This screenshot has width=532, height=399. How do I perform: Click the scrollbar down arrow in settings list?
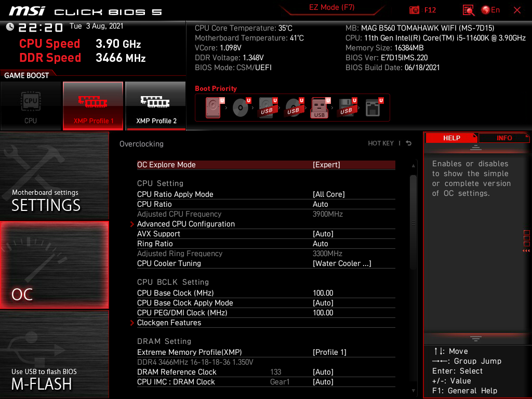pyautogui.click(x=413, y=391)
